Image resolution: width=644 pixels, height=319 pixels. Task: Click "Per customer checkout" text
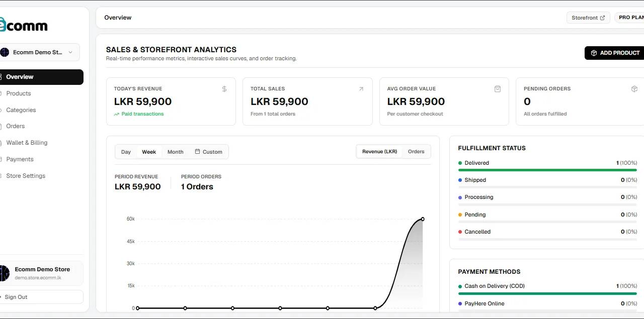coord(415,114)
